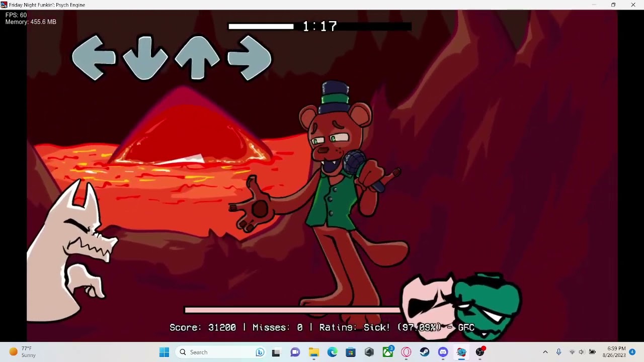Click the right arrow note receptor
This screenshot has height=362, width=644.
[250, 58]
